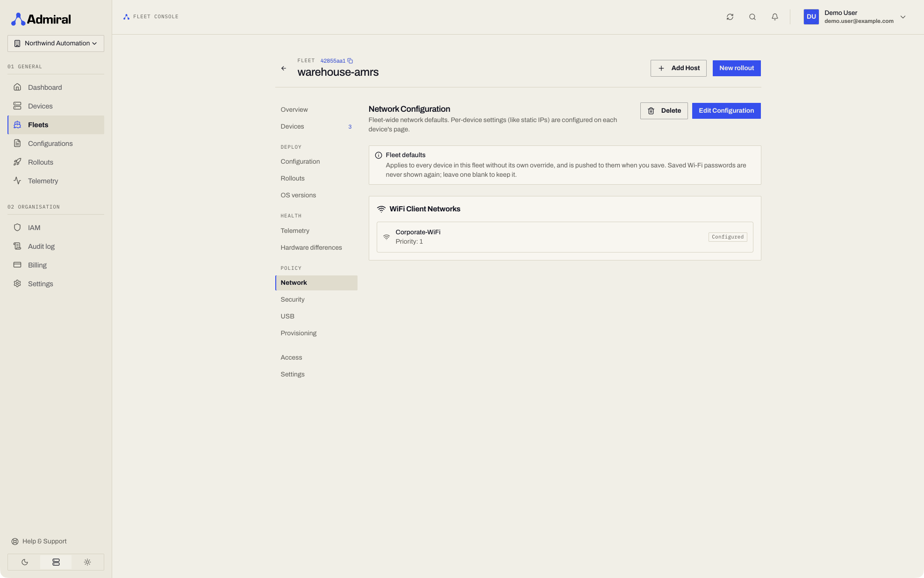Open Billing page
Image resolution: width=924 pixels, height=578 pixels.
pyautogui.click(x=56, y=265)
